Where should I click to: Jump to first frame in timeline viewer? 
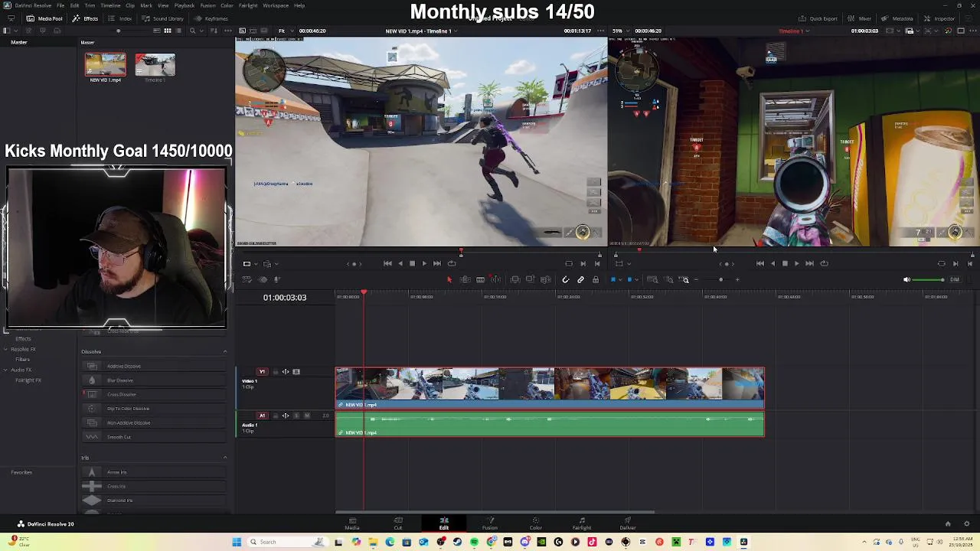point(759,263)
